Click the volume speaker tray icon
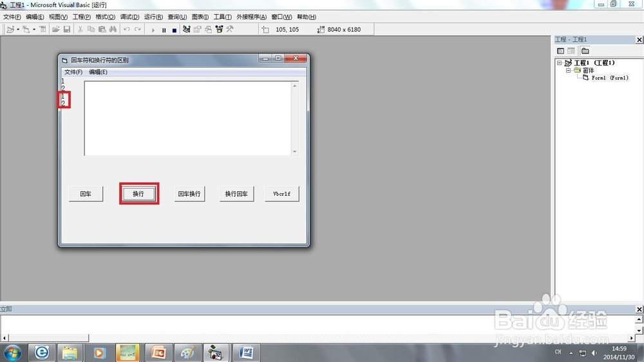 (594, 352)
